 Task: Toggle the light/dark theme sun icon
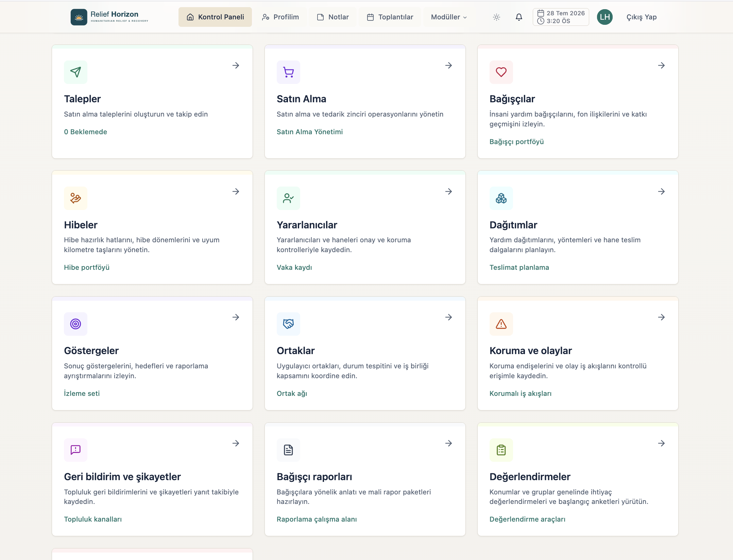point(496,17)
